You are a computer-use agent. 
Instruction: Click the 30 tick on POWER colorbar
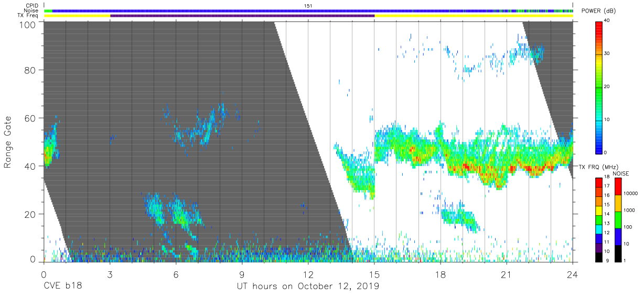[607, 53]
